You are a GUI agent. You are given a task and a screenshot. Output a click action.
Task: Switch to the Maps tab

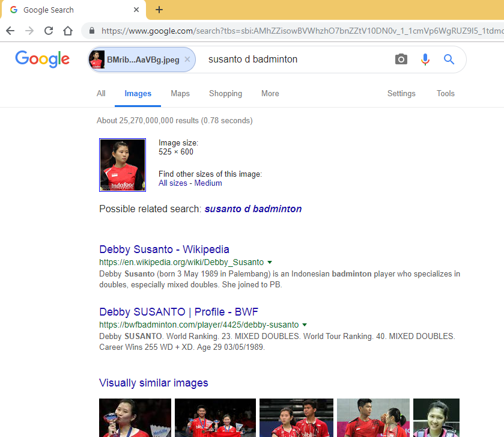[x=180, y=93]
